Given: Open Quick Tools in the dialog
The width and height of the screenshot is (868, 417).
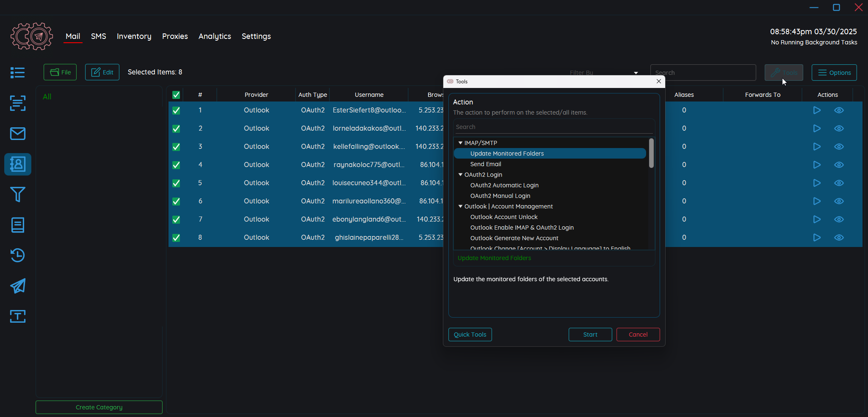Looking at the screenshot, I should click(470, 335).
